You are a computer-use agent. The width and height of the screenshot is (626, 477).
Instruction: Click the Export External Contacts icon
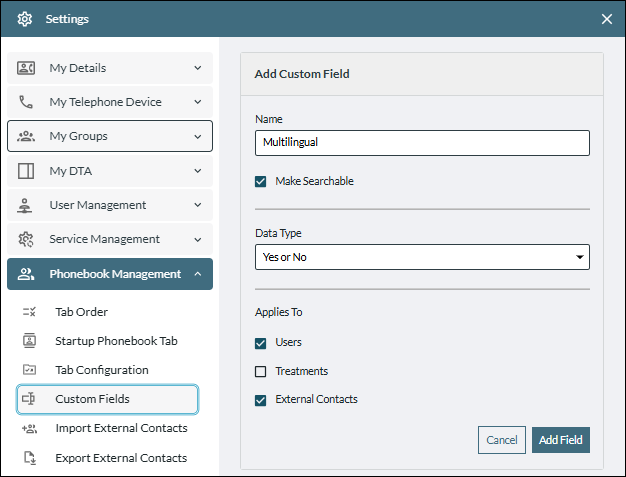click(30, 458)
